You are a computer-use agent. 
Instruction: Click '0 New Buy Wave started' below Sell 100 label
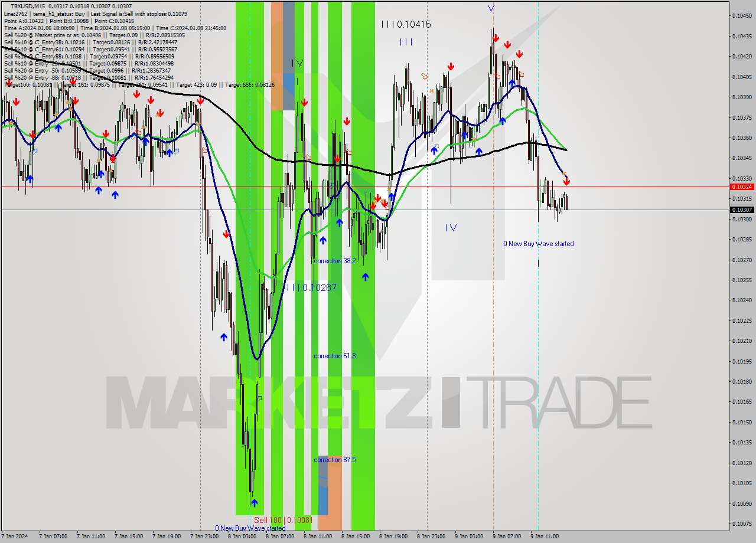click(250, 528)
